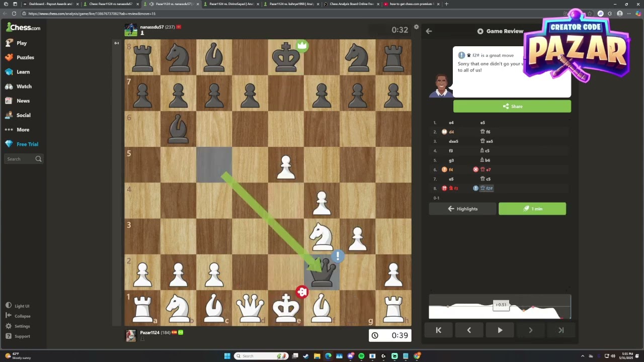Viewport: 644px width, 362px height.
Task: Open board settings gear icon
Action: (416, 27)
